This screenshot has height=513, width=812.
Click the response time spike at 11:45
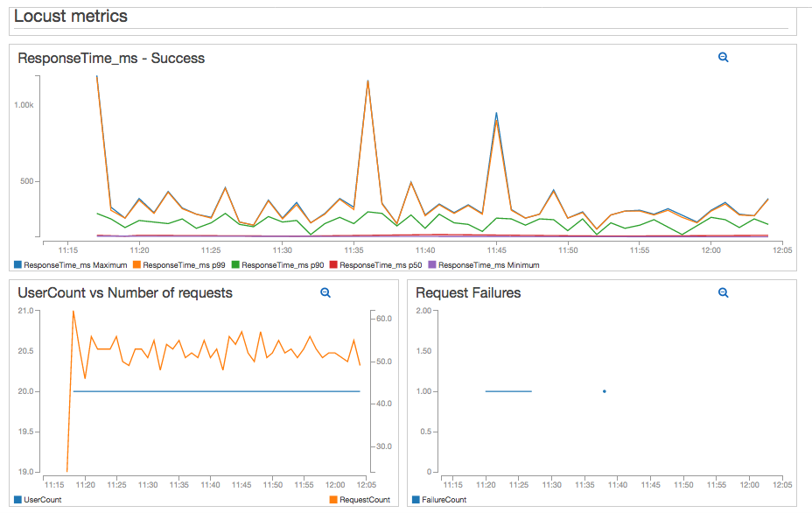tap(496, 116)
